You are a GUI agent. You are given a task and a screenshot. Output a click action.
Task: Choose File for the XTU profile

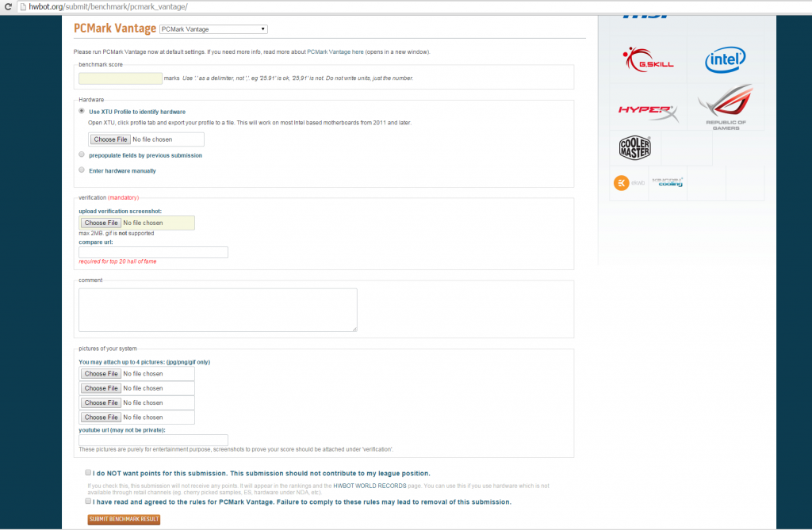(110, 139)
